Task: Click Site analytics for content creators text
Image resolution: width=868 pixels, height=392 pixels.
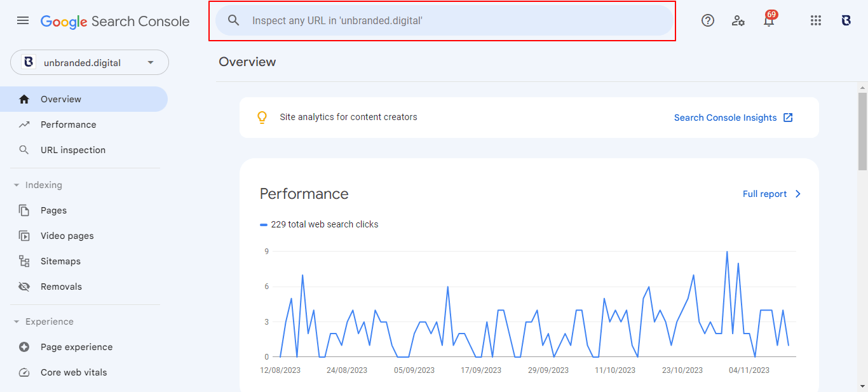Action: (349, 117)
